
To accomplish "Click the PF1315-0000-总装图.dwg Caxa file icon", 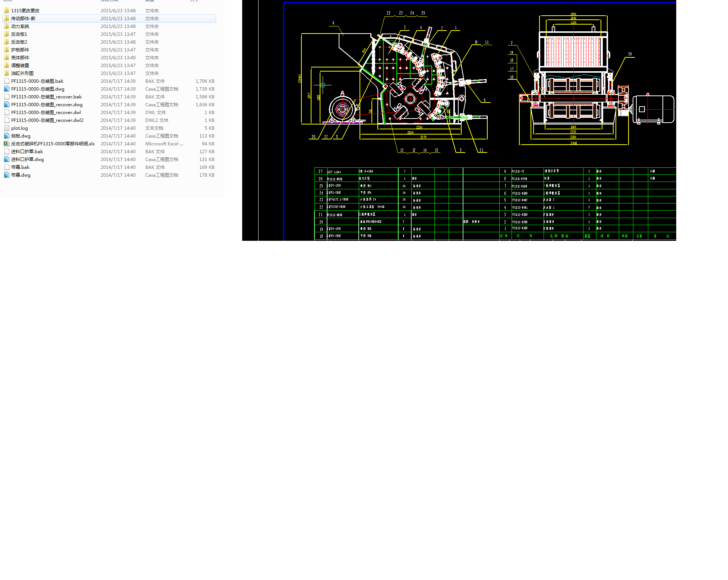I will (x=7, y=89).
